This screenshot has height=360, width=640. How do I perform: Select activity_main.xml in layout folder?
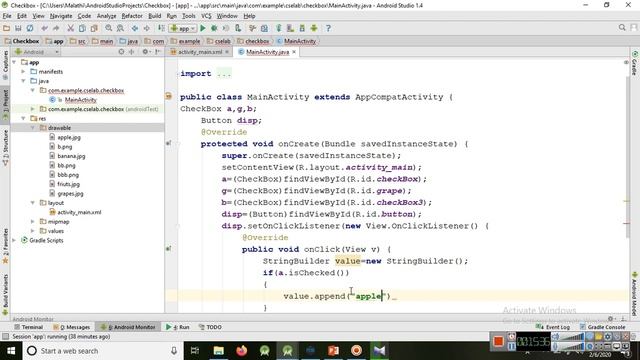[x=79, y=212]
